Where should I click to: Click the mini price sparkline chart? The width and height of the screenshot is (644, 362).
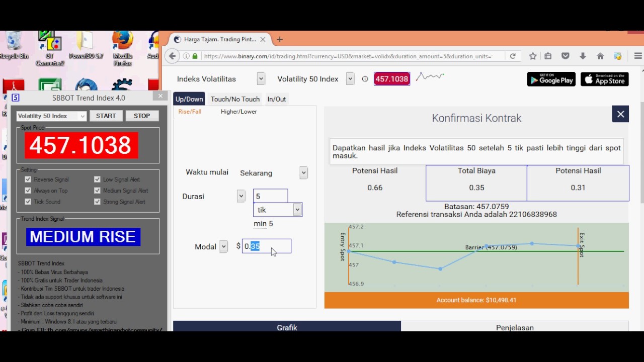coord(430,76)
